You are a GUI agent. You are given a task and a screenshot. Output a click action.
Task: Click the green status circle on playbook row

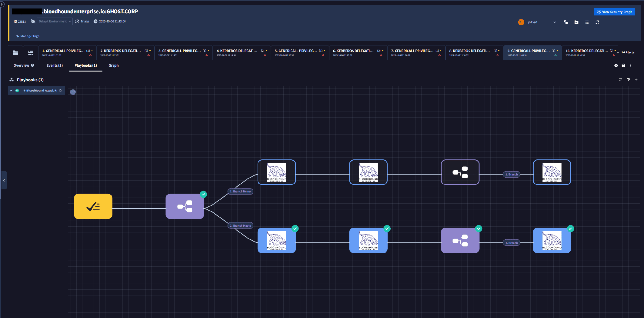pos(17,90)
